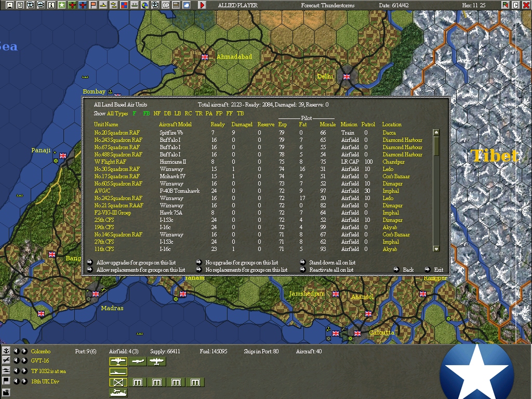This screenshot has width=532, height=399.
Task: Toggle the DB dive bomber filter
Action: point(167,113)
